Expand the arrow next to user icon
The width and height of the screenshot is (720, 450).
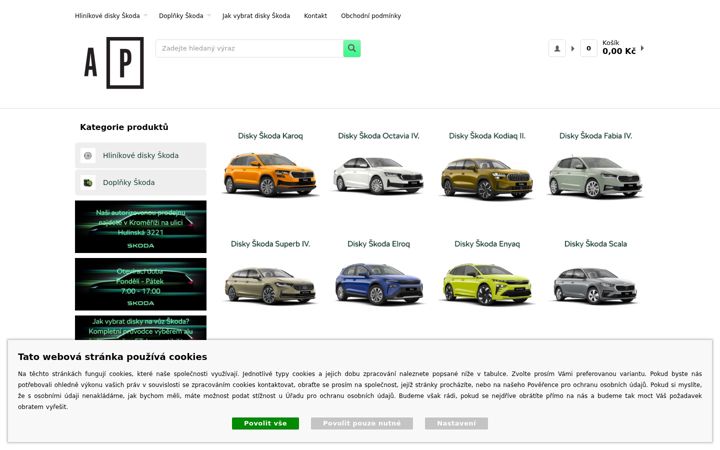coord(572,48)
